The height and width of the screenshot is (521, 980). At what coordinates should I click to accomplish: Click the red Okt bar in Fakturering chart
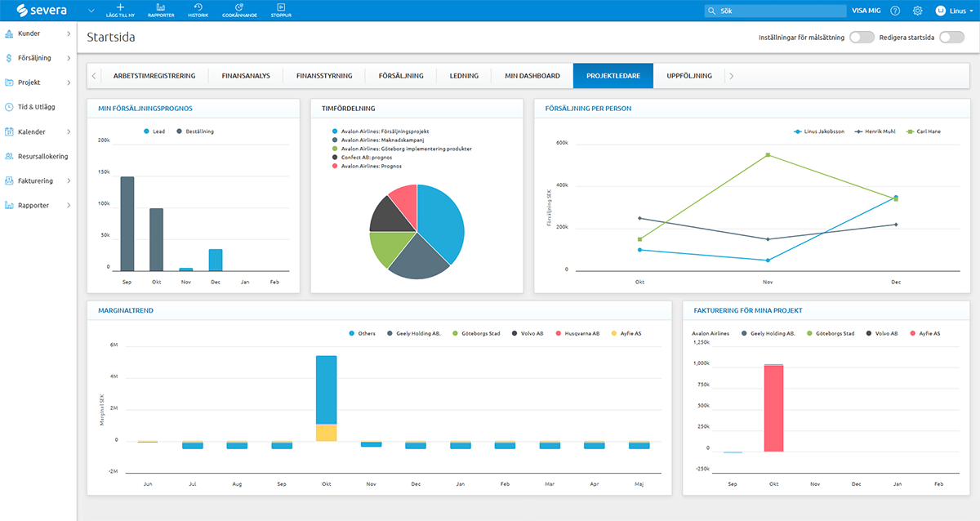(773, 408)
